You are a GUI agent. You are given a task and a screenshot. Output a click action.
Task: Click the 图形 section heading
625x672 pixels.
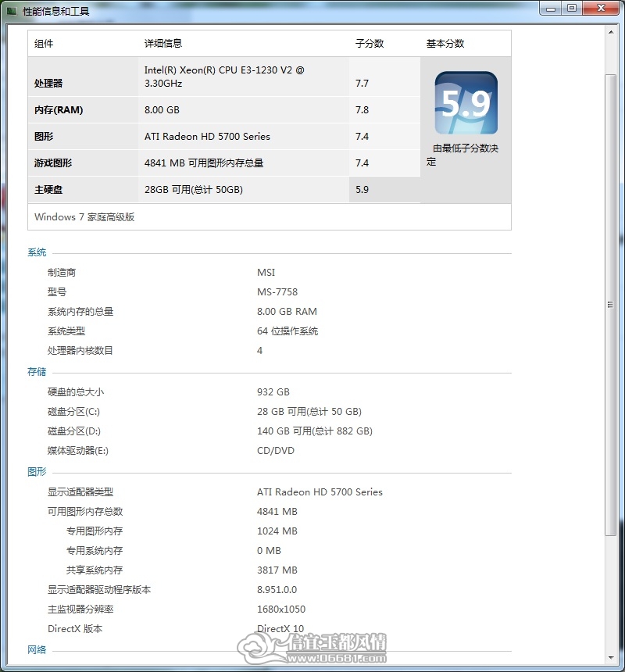[37, 472]
